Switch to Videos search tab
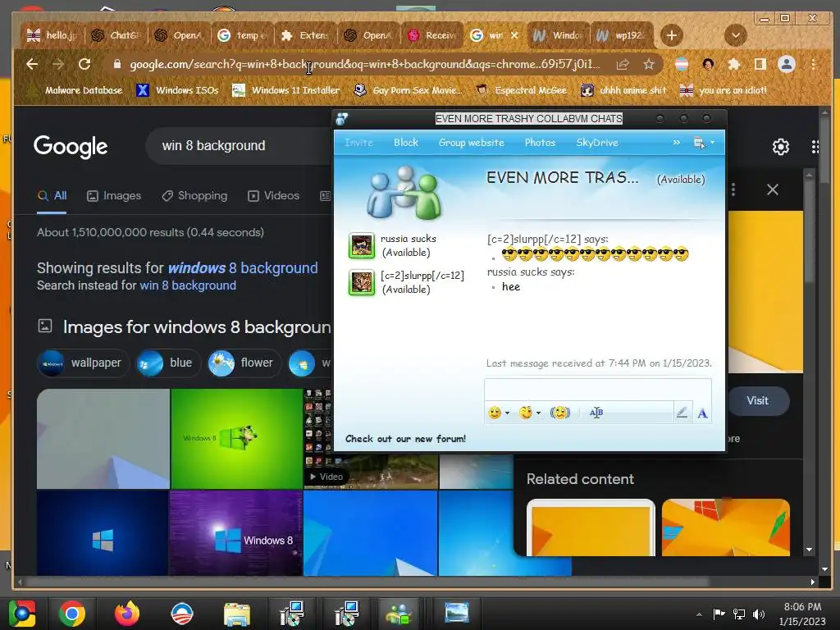Viewport: 840px width, 630px height. (x=273, y=195)
